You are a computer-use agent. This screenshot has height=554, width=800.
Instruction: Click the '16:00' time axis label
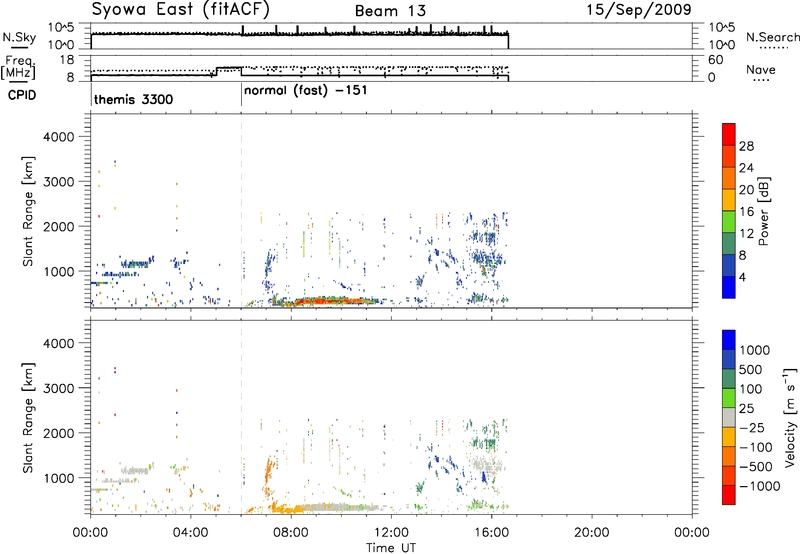(x=491, y=533)
